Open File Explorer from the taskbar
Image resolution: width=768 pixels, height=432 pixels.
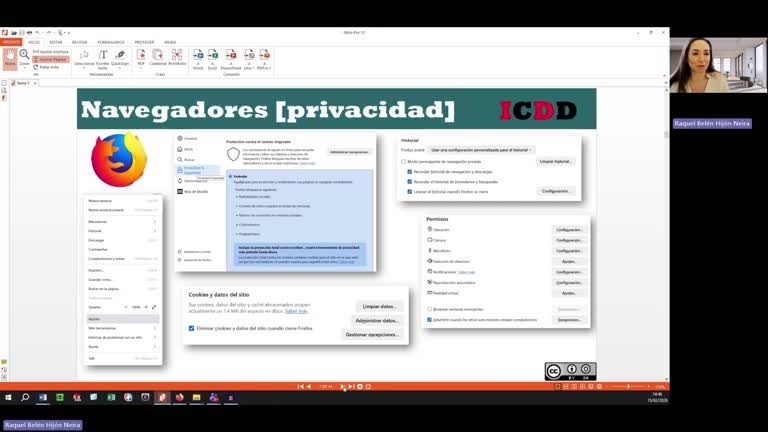click(197, 397)
